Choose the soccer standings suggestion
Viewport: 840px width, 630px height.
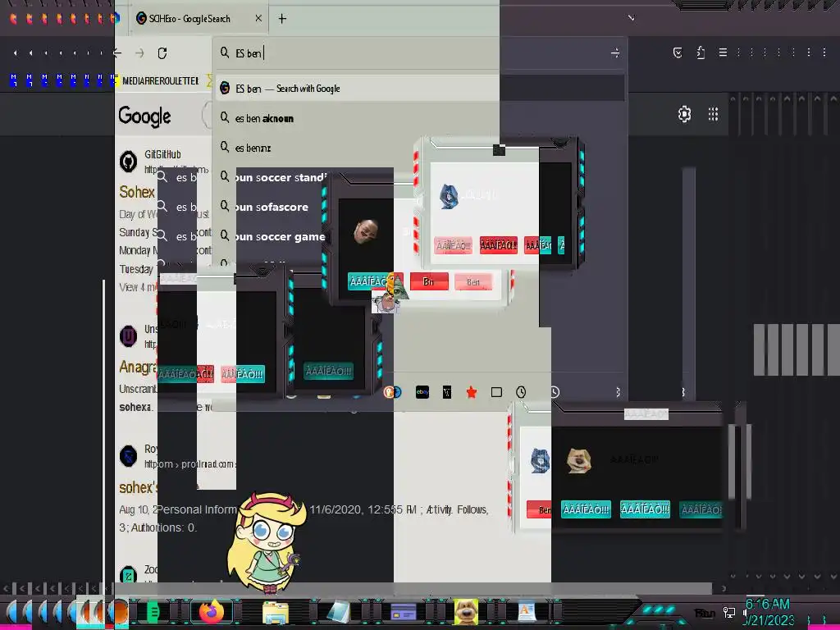point(273,177)
